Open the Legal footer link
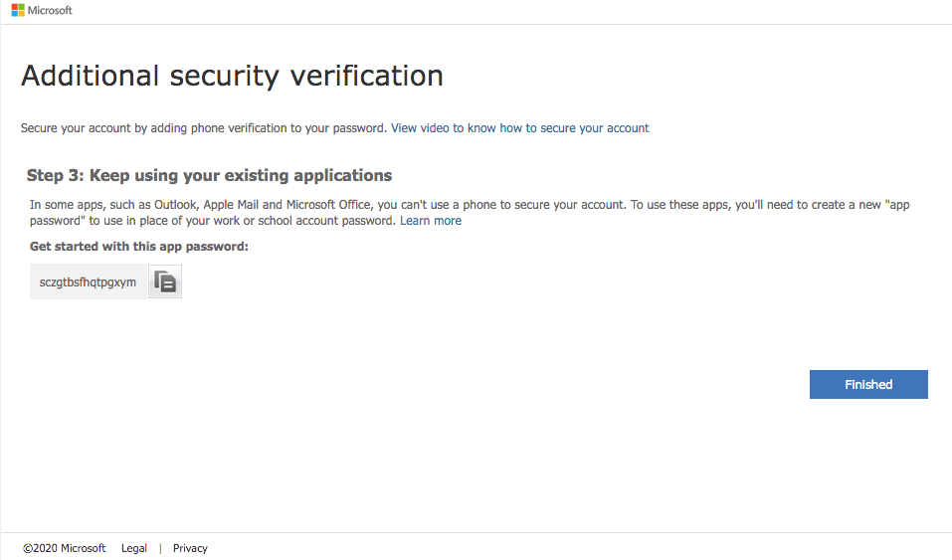The height and width of the screenshot is (560, 952). [x=134, y=548]
